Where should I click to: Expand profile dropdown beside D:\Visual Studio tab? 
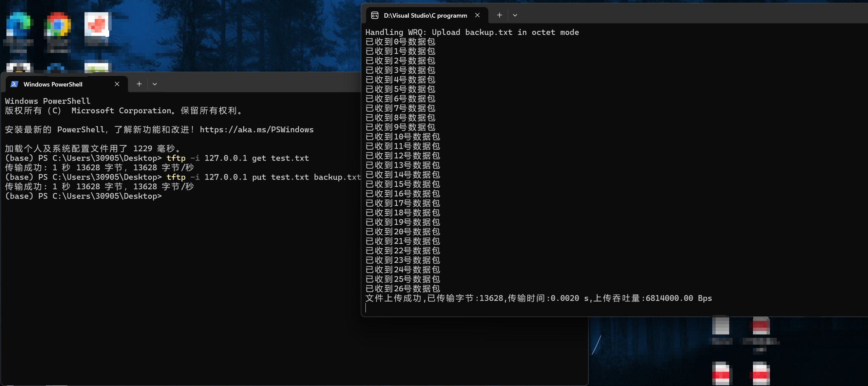(515, 15)
